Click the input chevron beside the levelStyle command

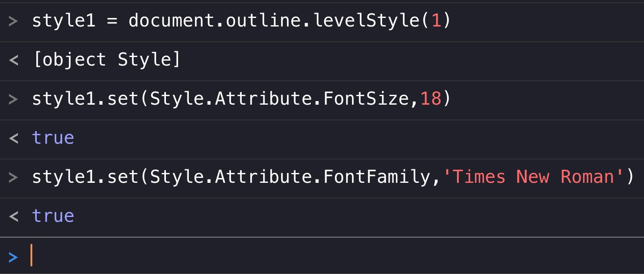pyautogui.click(x=13, y=21)
